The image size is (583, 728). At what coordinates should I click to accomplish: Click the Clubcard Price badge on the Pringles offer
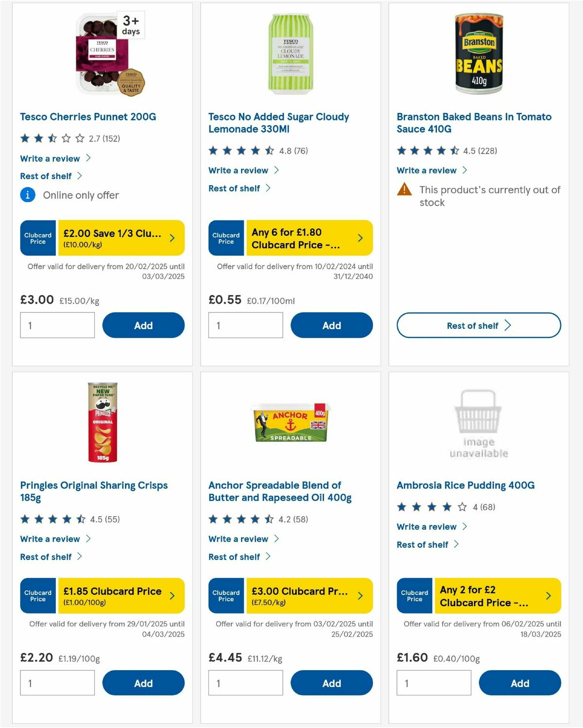[38, 595]
